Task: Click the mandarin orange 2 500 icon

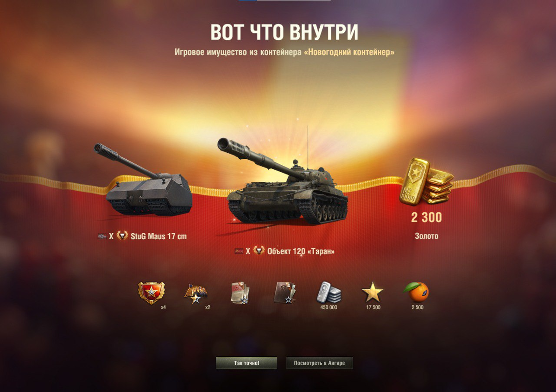Action: (x=417, y=292)
